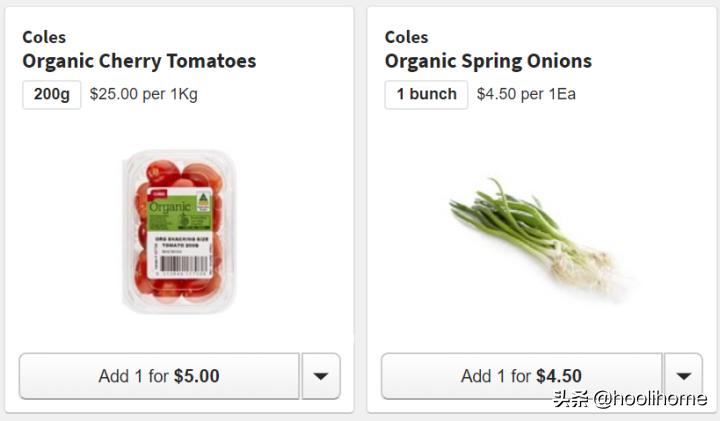Add one bunch of spring onions for $4.50
The height and width of the screenshot is (421, 720).
pyautogui.click(x=521, y=376)
